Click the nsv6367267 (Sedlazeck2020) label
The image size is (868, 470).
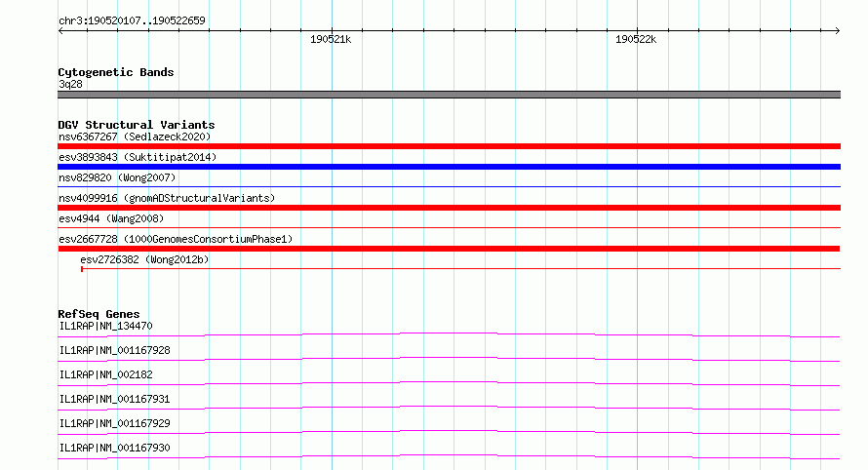[135, 137]
